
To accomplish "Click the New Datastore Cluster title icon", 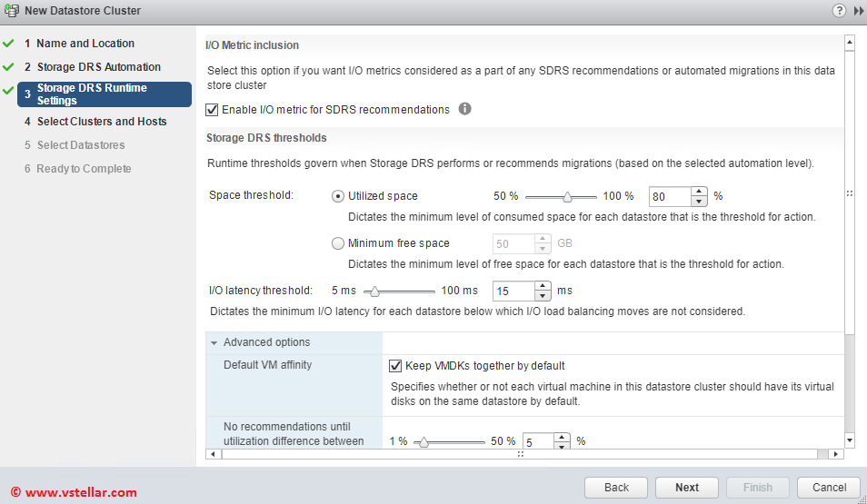I will pos(11,11).
